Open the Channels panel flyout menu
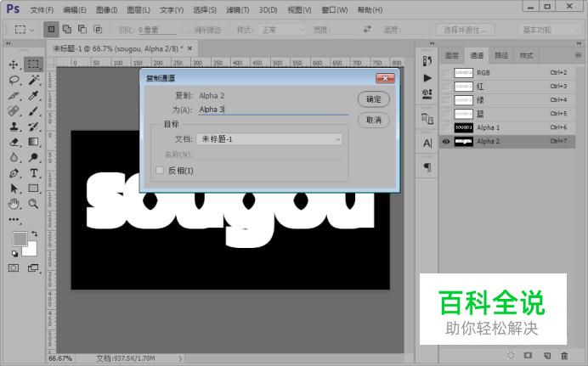Viewport: 588px width, 366px height. click(x=578, y=55)
